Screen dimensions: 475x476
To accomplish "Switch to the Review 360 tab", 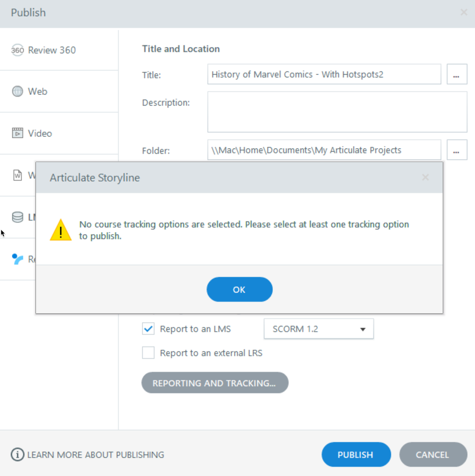I will 51,50.
